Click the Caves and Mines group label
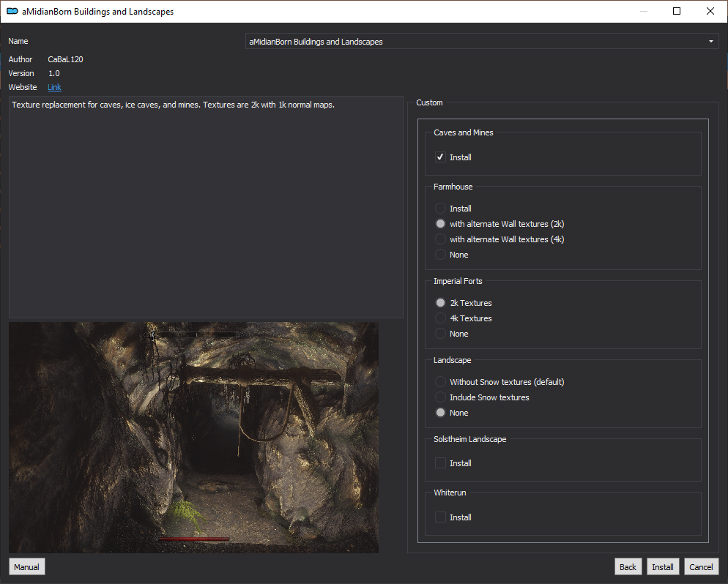Viewport: 728px width, 584px height. pyautogui.click(x=464, y=132)
